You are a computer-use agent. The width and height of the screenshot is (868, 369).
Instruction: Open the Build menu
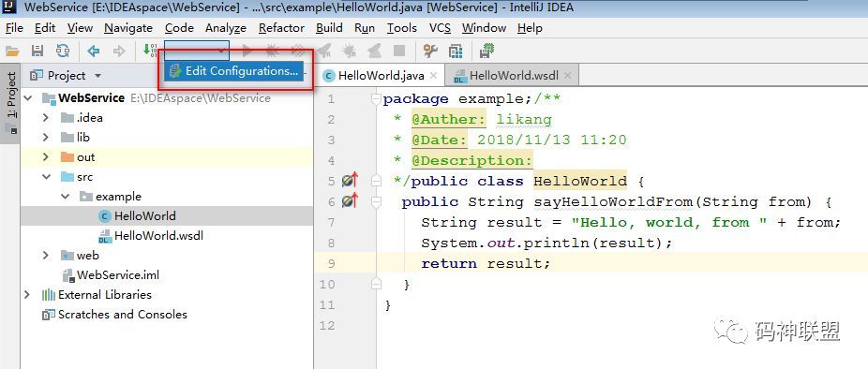(x=329, y=28)
